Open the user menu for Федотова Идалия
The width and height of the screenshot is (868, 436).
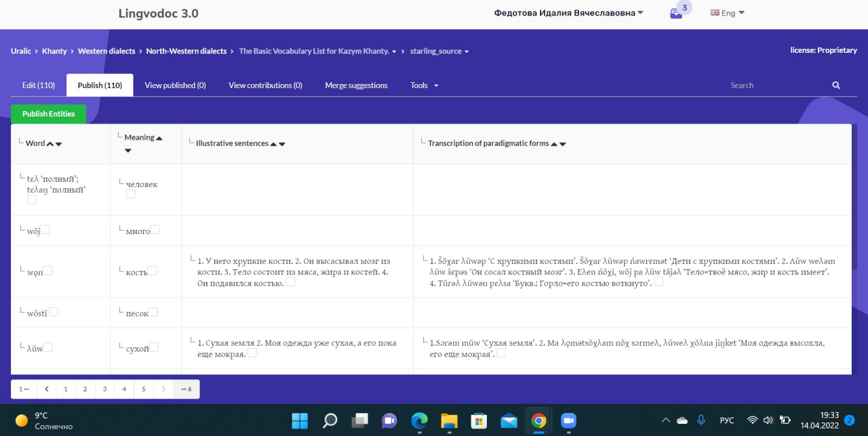click(568, 12)
